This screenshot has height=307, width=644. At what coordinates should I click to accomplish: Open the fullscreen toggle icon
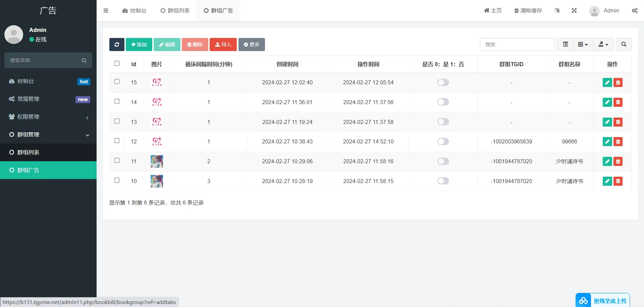pos(574,10)
